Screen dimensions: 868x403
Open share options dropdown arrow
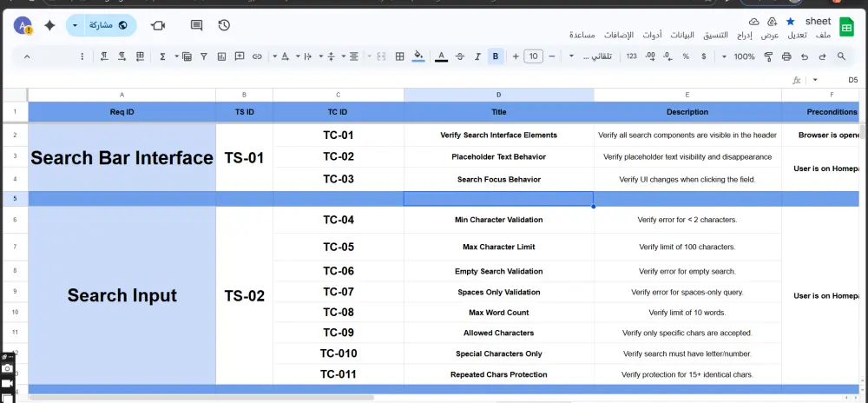coord(75,25)
